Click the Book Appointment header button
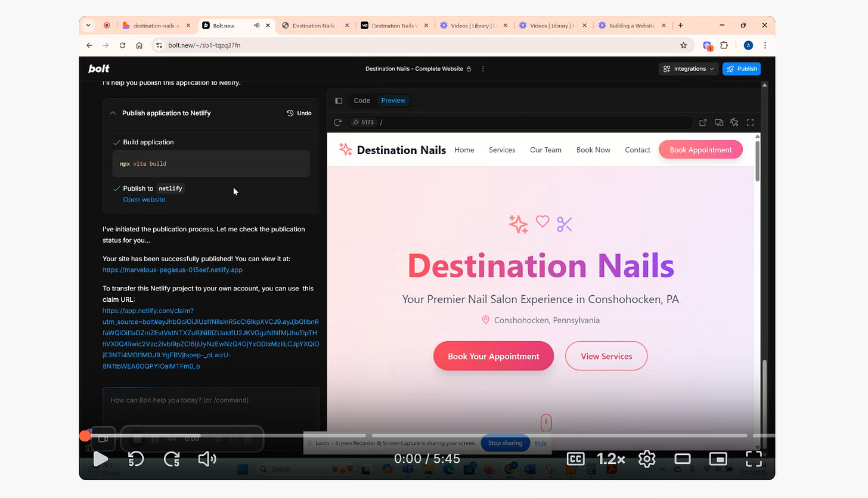 click(x=700, y=150)
